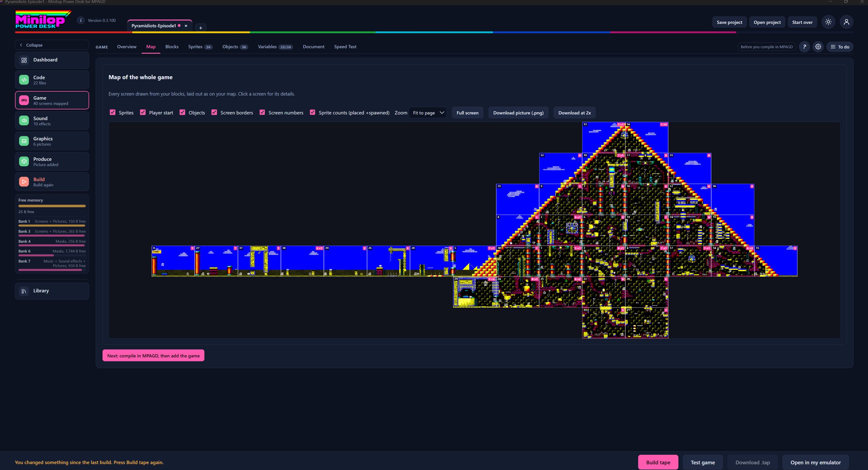Click the Build play icon
This screenshot has height=470, width=868.
point(24,182)
